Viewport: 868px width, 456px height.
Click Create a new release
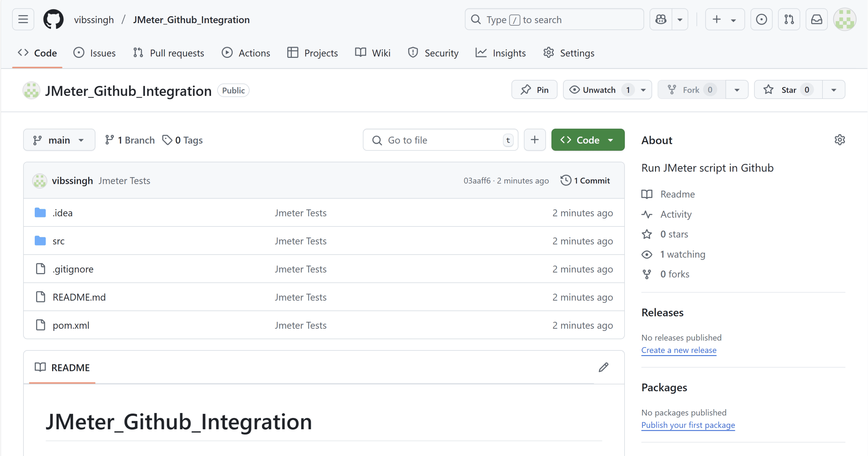[x=679, y=350]
